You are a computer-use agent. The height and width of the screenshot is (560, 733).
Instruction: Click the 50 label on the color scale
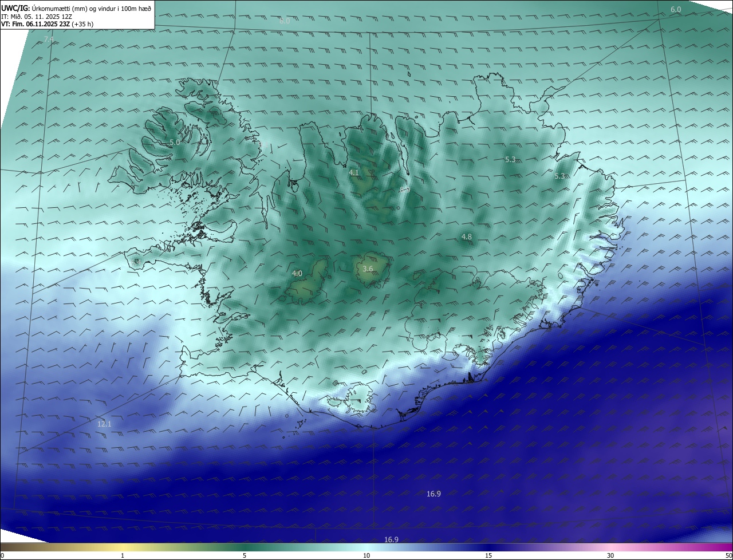point(728,555)
